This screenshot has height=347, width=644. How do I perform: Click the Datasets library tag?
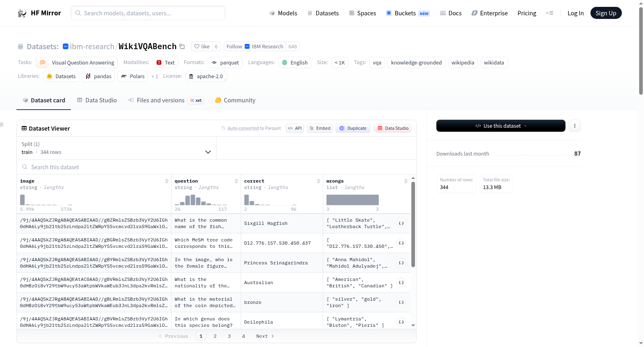pyautogui.click(x=61, y=76)
